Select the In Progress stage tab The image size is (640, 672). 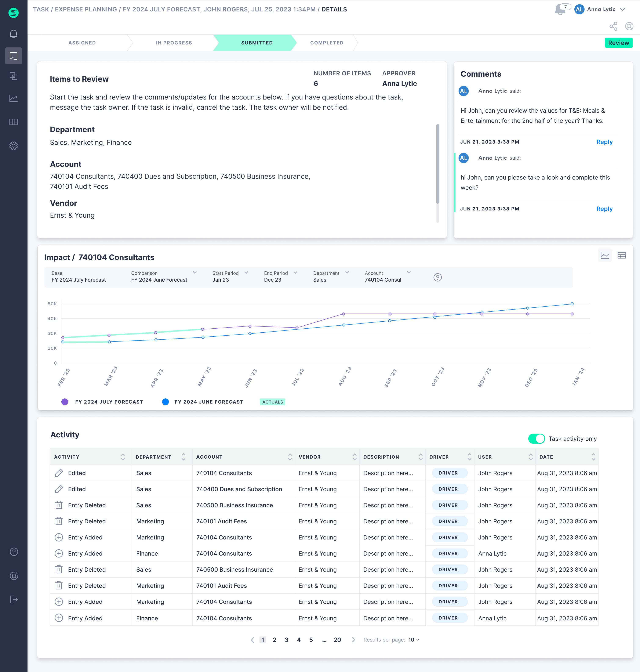pos(174,43)
